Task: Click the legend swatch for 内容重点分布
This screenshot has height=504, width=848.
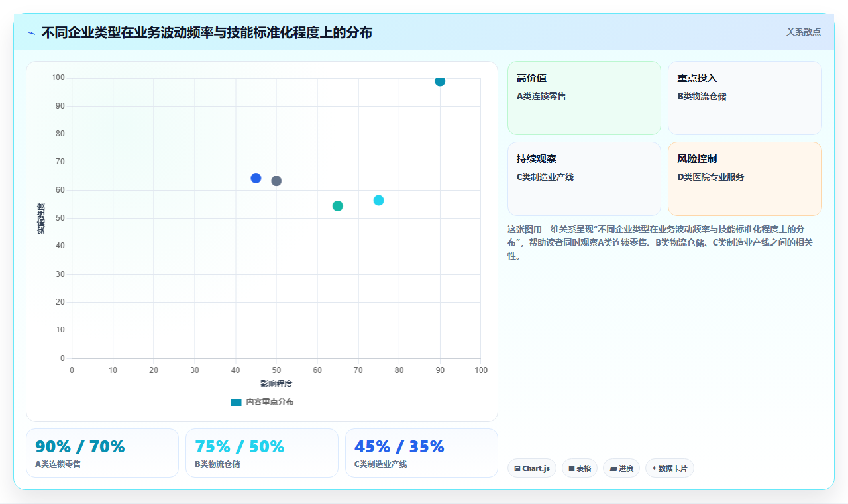Action: pos(236,403)
